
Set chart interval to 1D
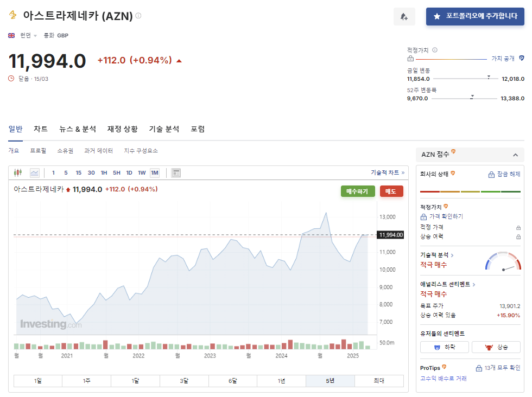tap(129, 173)
